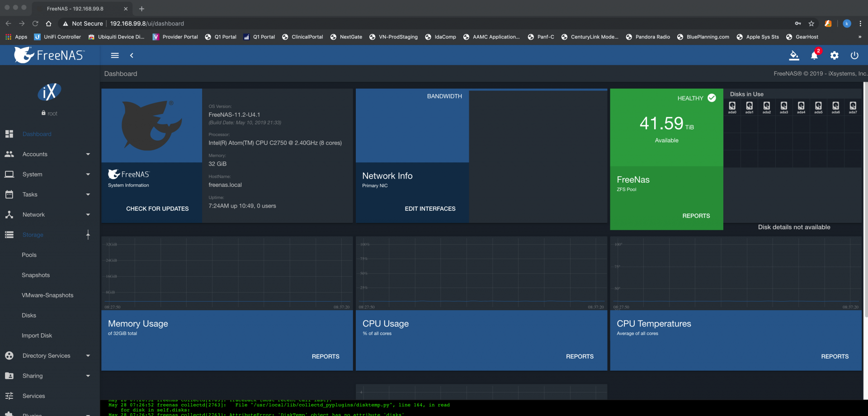
Task: Expand the Network menu arrow
Action: 88,215
